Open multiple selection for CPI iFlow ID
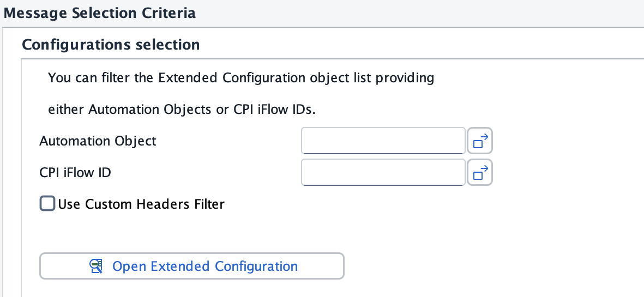 [480, 172]
